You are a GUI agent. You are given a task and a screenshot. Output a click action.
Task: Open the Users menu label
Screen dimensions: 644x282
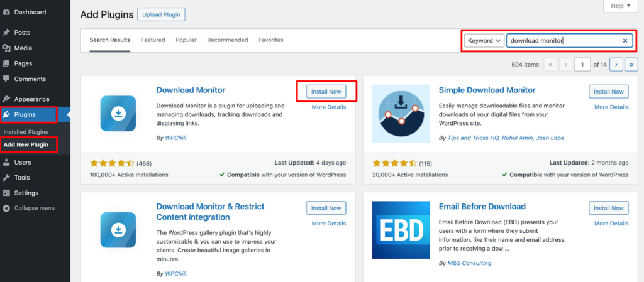[23, 162]
